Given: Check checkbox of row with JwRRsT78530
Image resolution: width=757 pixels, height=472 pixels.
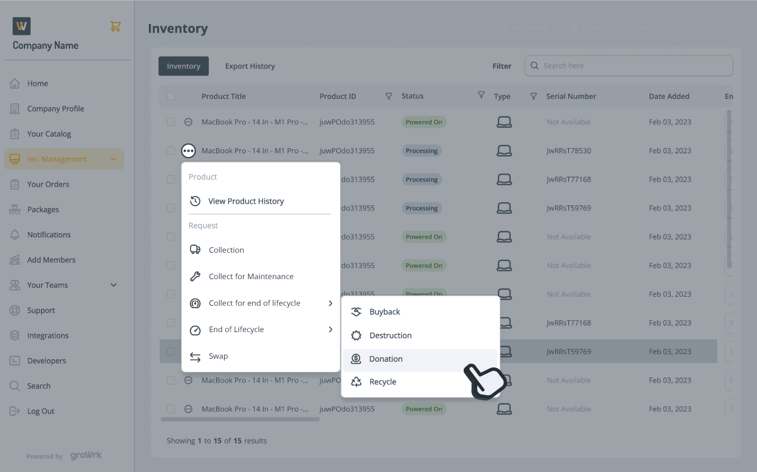Looking at the screenshot, I should 170,151.
